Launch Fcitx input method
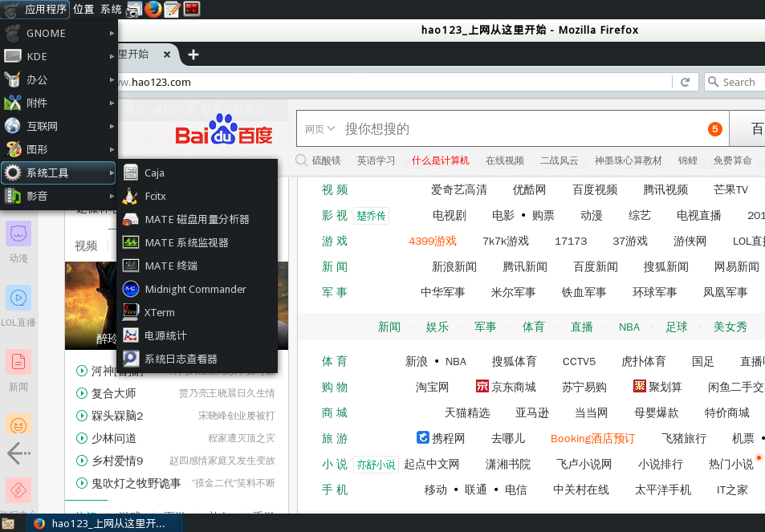The image size is (765, 532). (197, 196)
